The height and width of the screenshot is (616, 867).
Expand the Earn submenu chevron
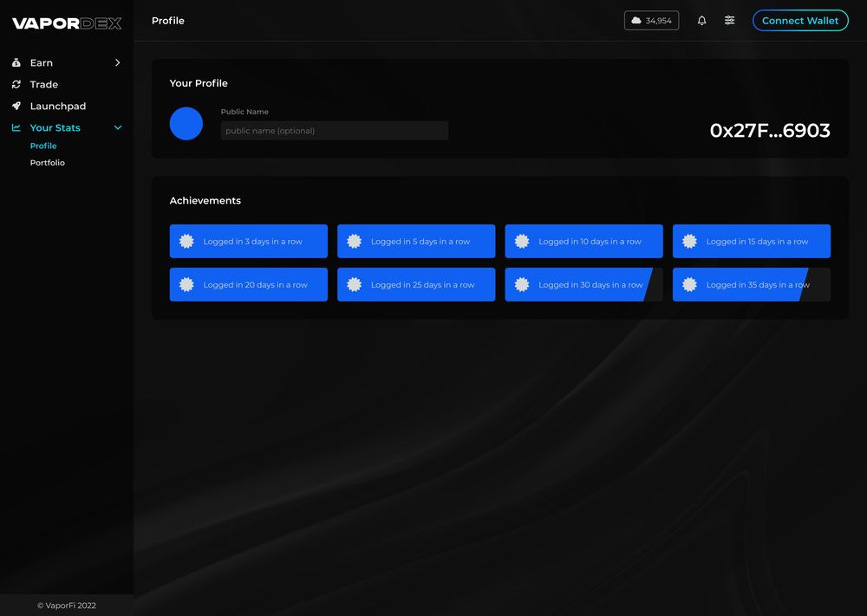point(118,63)
